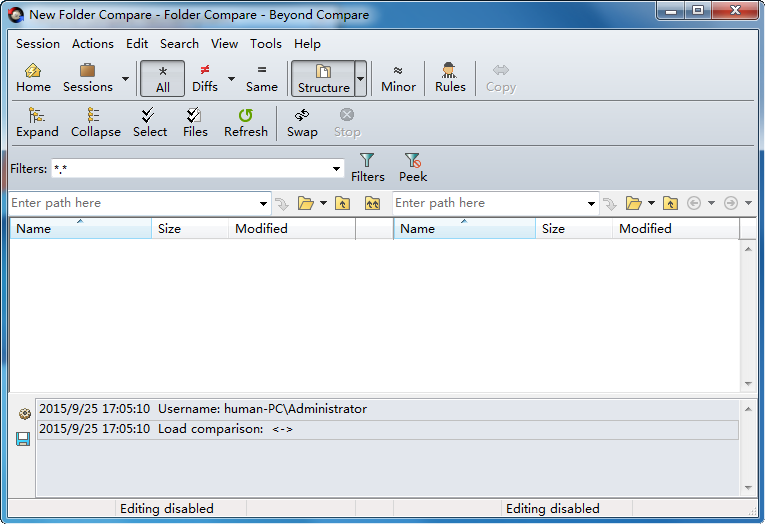Click the Select all toolbar icon
The height and width of the screenshot is (525, 766).
150,123
